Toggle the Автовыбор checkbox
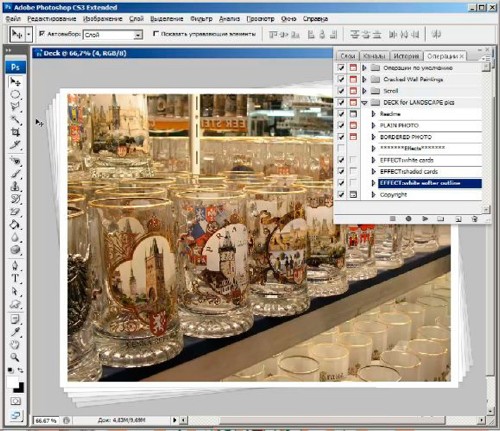 pos(42,34)
